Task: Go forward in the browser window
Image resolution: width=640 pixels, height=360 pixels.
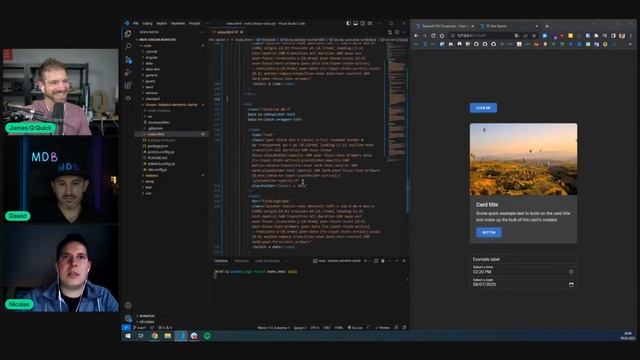Action: 424,36
